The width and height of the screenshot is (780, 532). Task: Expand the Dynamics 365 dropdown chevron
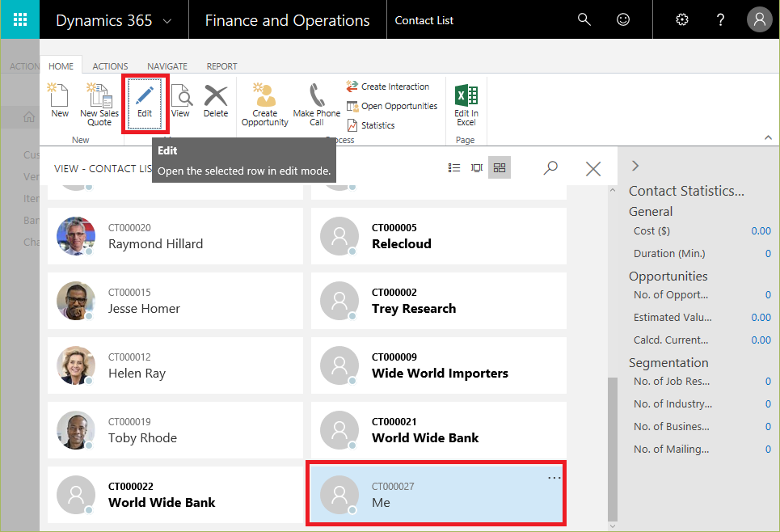click(167, 21)
